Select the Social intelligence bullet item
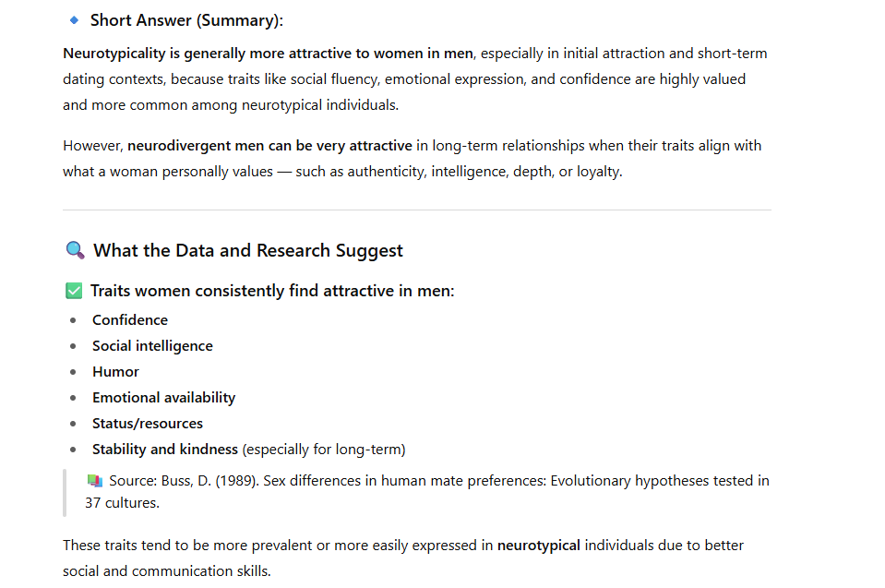This screenshot has width=885, height=588. pos(153,346)
